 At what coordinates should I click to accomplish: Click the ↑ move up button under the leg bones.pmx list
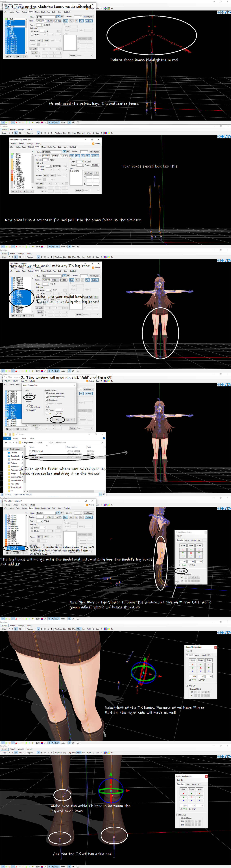(x=16, y=191)
